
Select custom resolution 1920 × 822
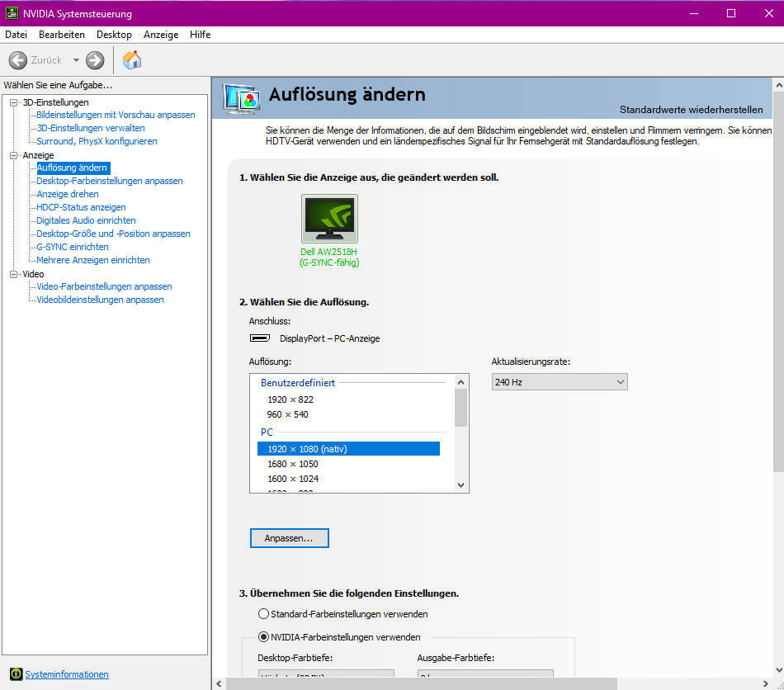(x=290, y=399)
